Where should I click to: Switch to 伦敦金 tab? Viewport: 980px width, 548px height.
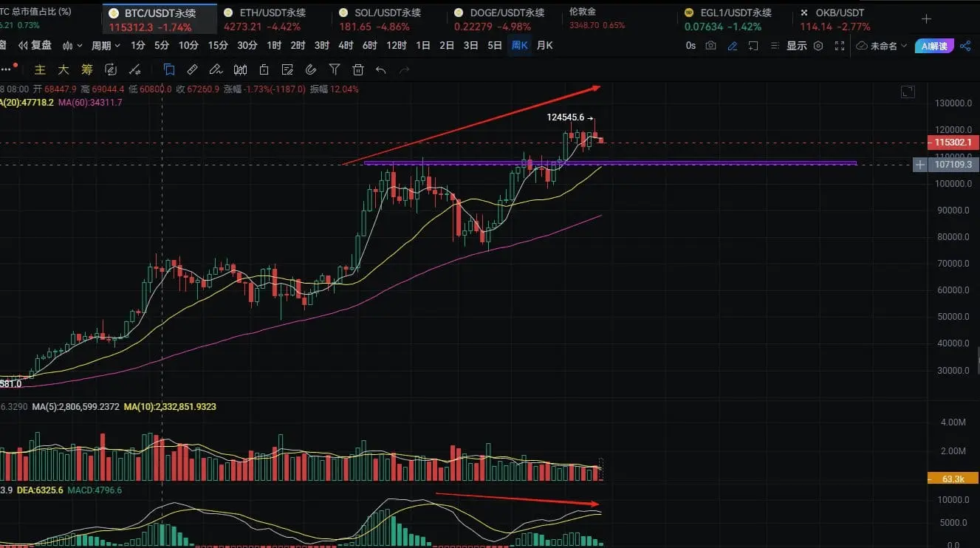click(x=597, y=19)
